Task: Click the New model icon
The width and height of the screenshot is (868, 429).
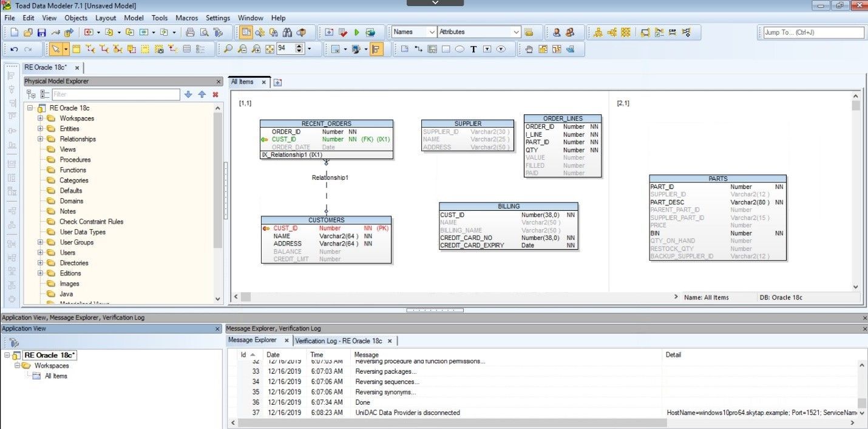Action: pos(14,32)
